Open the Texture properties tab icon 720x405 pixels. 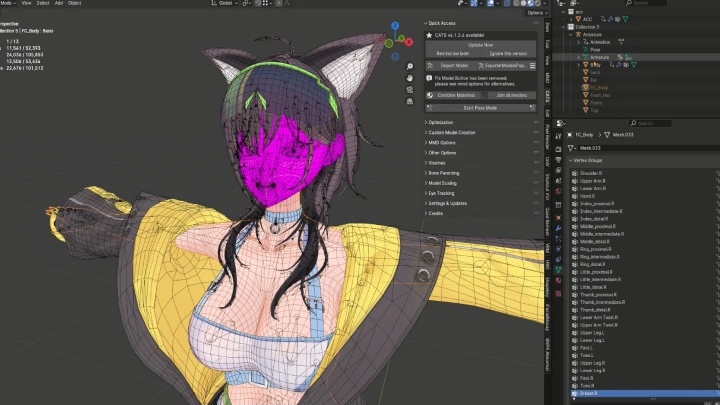coord(558,293)
